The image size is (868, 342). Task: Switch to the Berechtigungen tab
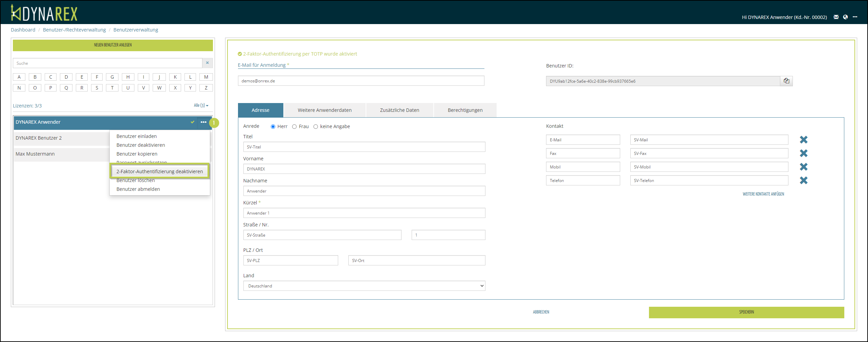pos(465,110)
